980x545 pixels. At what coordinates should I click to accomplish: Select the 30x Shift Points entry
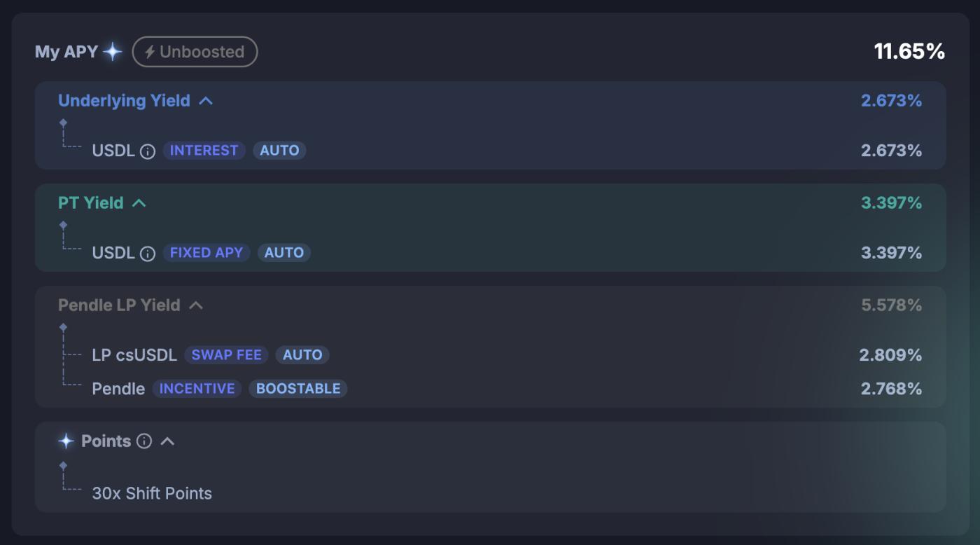(x=152, y=493)
